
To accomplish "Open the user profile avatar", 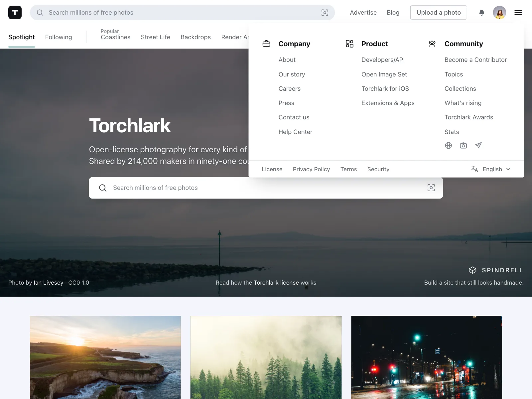I will click(x=499, y=13).
